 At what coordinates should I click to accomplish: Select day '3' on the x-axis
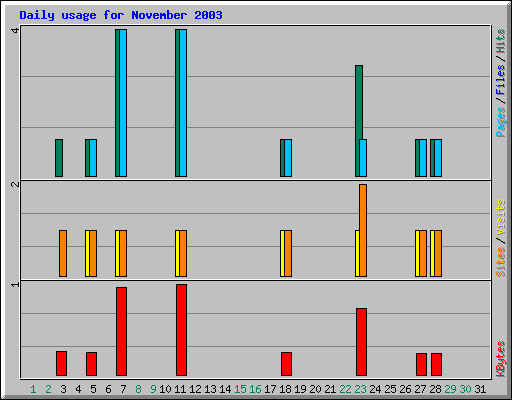(63, 389)
